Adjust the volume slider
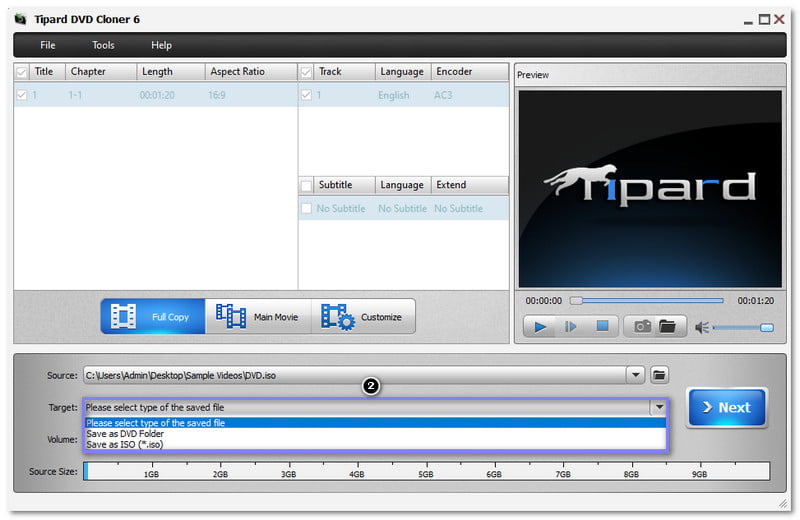The width and height of the screenshot is (800, 520). click(743, 328)
